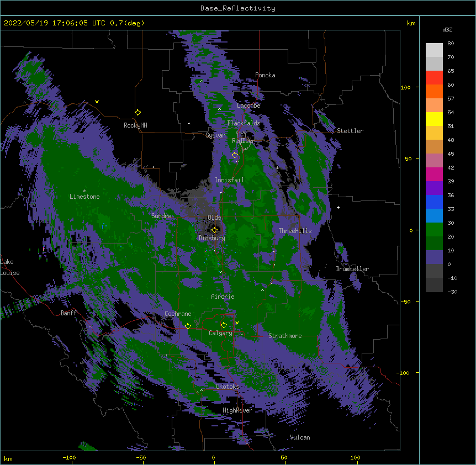Click the Limestone label
Viewport: 476px width, 465px height.
click(x=84, y=197)
